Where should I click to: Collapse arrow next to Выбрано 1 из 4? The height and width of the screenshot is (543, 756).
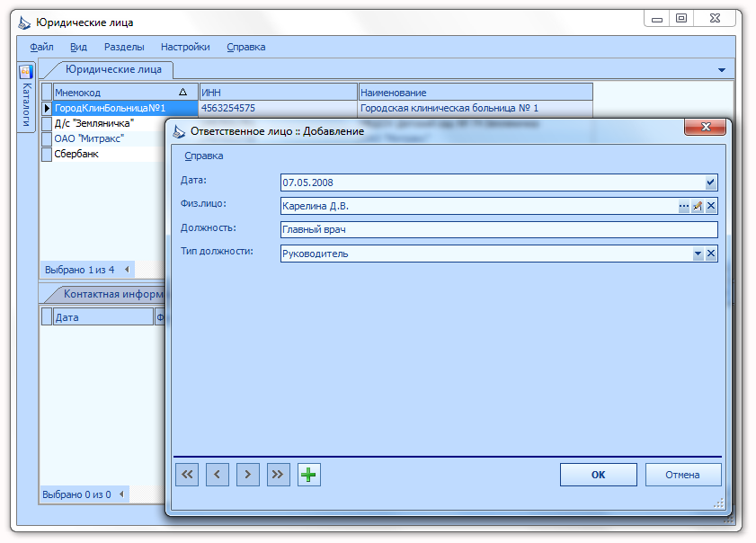point(128,270)
